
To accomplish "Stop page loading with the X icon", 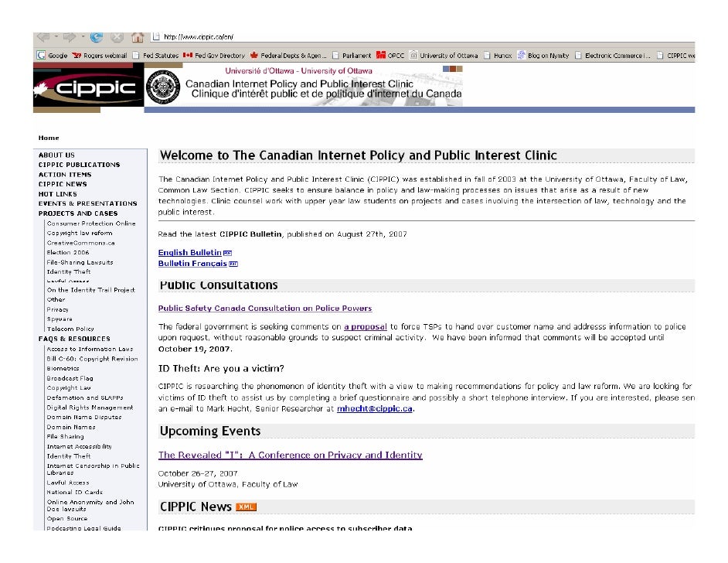I will pyautogui.click(x=117, y=36).
